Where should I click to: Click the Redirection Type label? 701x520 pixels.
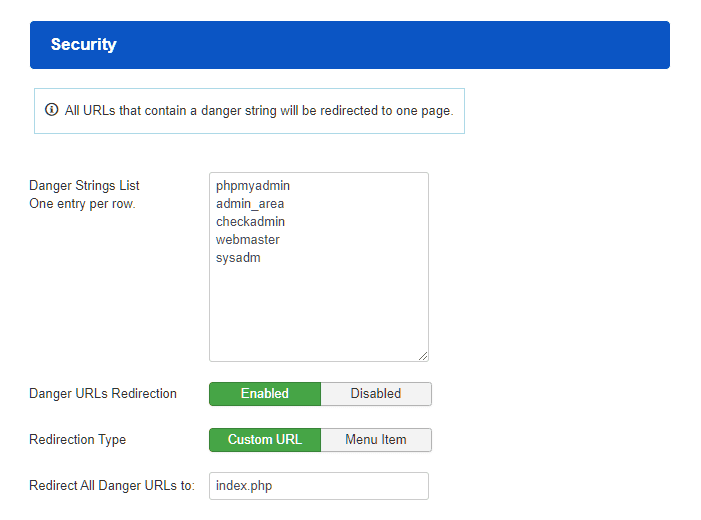pos(78,440)
